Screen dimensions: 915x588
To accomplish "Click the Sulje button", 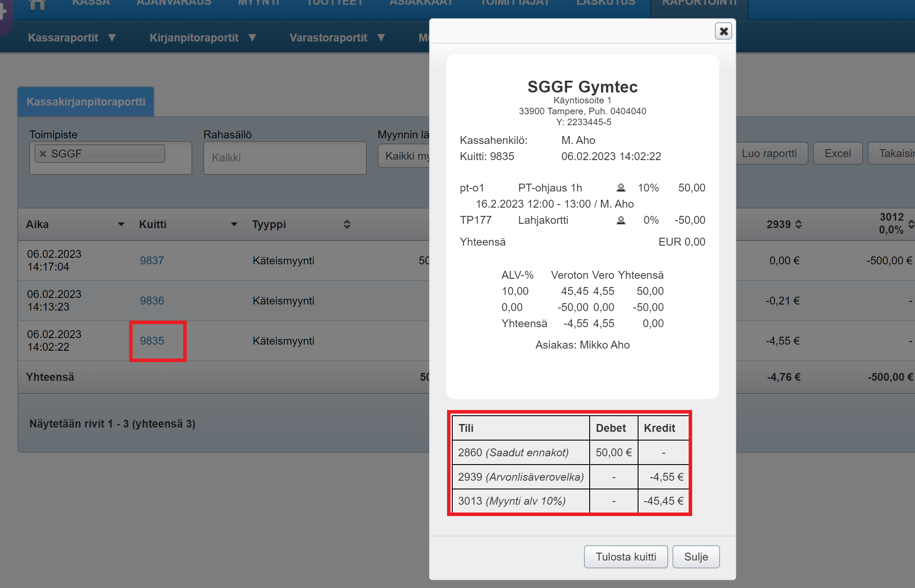I will [x=696, y=557].
